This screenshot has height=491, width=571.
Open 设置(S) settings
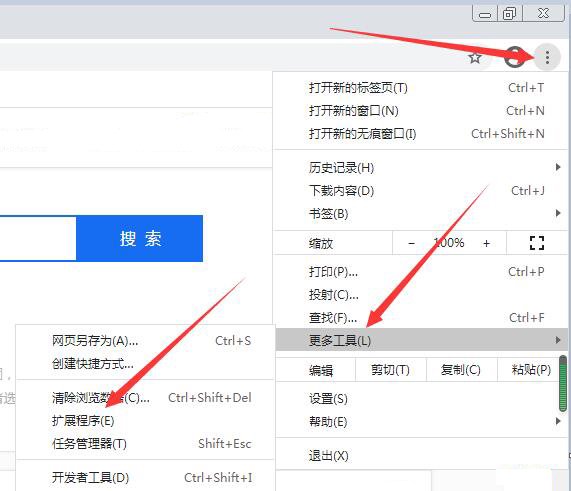tap(421, 399)
